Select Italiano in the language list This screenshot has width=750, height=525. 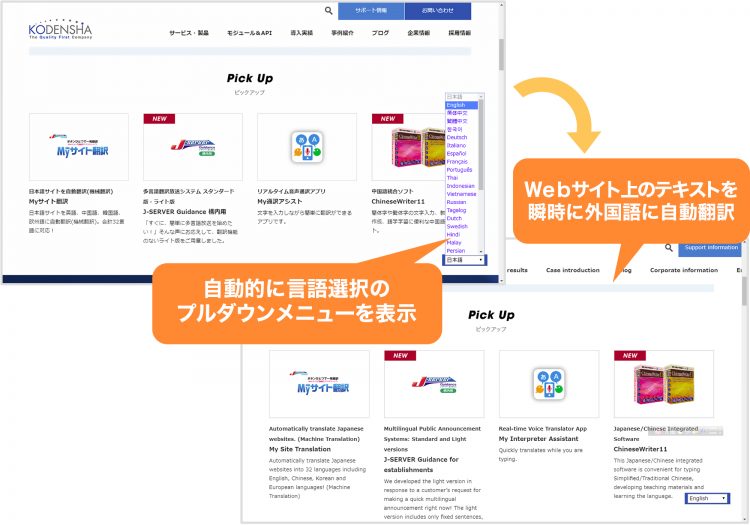tap(461, 146)
